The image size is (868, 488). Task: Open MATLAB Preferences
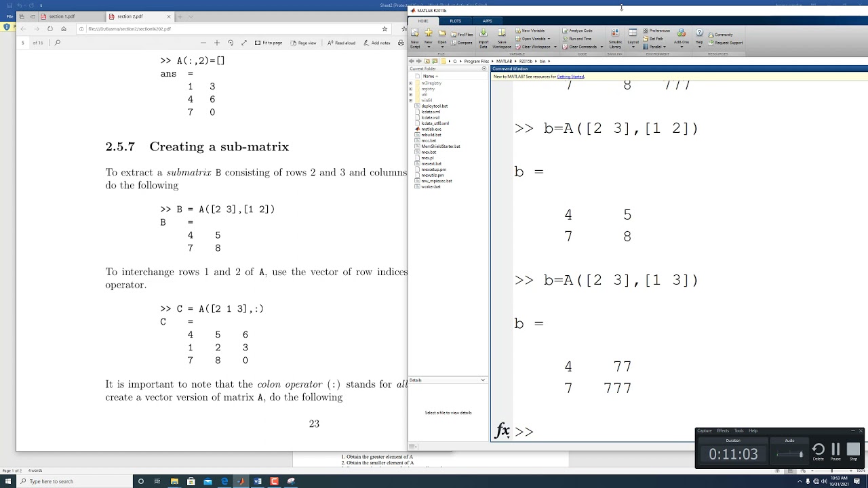pos(656,30)
